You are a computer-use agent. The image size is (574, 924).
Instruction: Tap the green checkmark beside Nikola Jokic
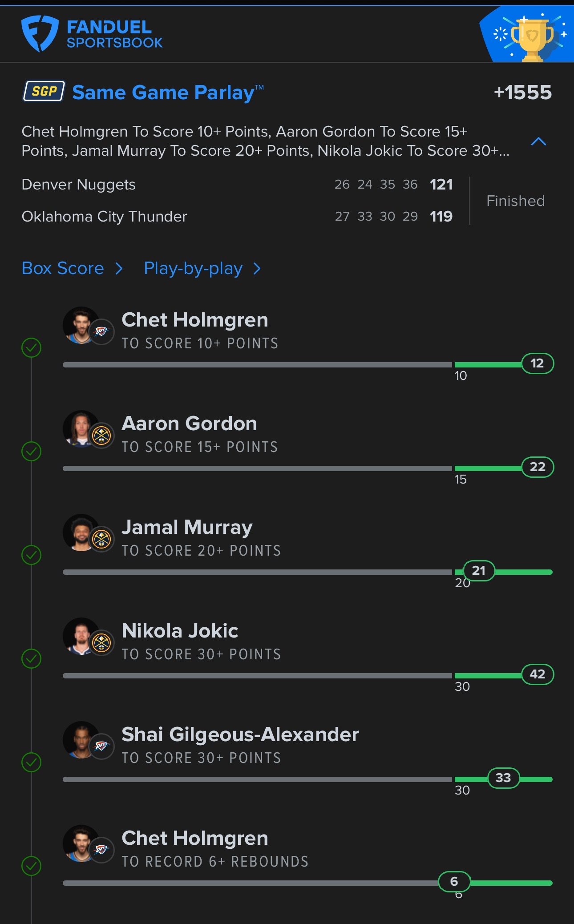pyautogui.click(x=32, y=658)
